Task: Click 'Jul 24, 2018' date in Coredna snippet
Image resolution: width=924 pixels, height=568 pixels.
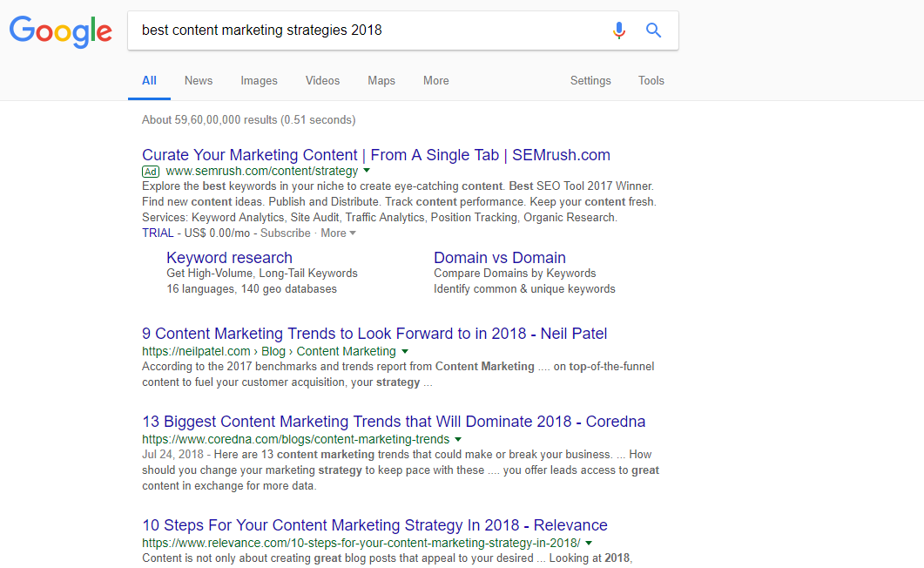Action: pyautogui.click(x=172, y=454)
